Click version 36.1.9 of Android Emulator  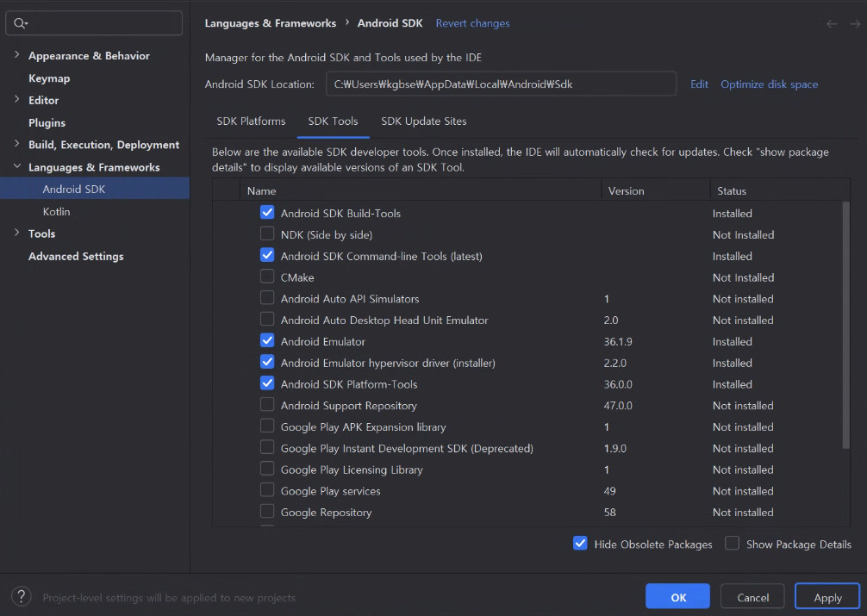pos(618,342)
